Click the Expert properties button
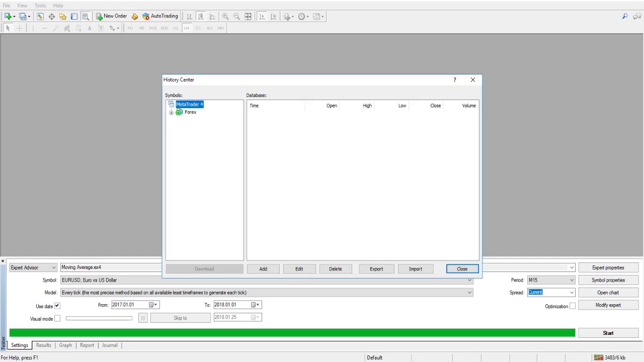 pyautogui.click(x=608, y=267)
